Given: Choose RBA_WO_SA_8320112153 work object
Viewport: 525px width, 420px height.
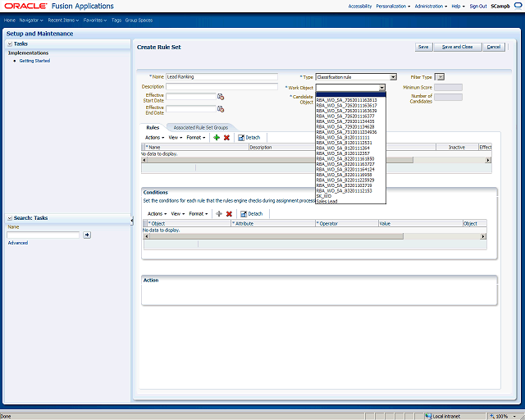Looking at the screenshot, I should tap(350, 190).
